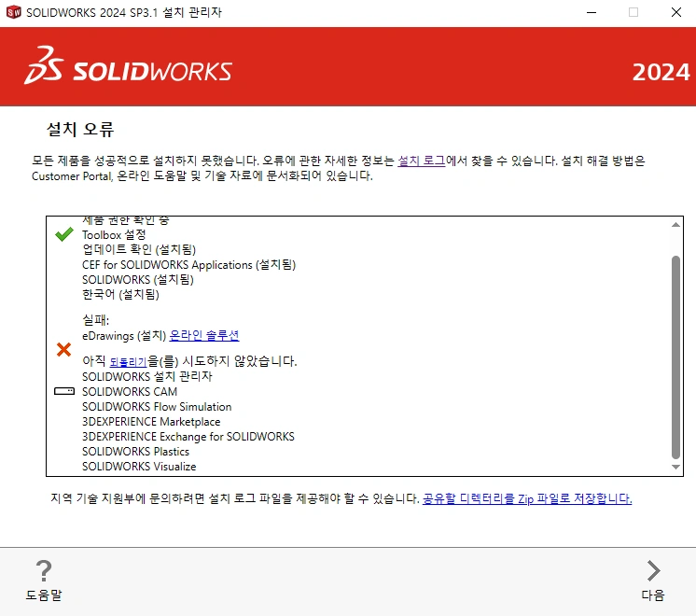Click the drive icon next to SOLIDWORKS CAM
The height and width of the screenshot is (616, 696).
pyautogui.click(x=64, y=391)
